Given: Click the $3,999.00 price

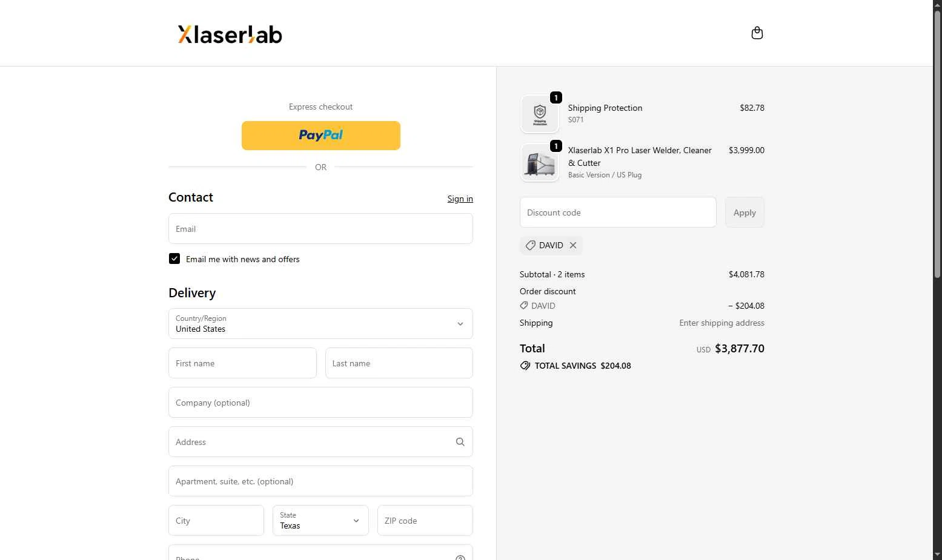Looking at the screenshot, I should coord(746,150).
